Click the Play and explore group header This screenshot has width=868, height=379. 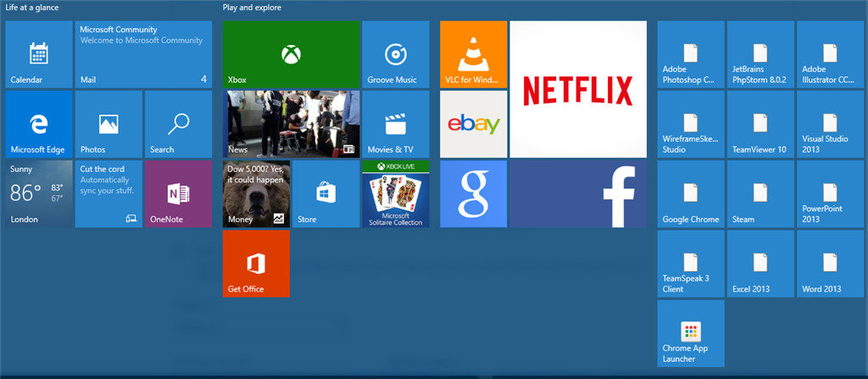pyautogui.click(x=252, y=8)
